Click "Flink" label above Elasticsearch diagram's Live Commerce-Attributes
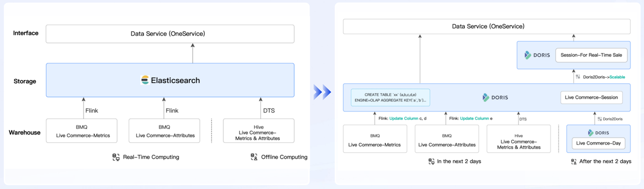This screenshot has width=644, height=189. (172, 110)
